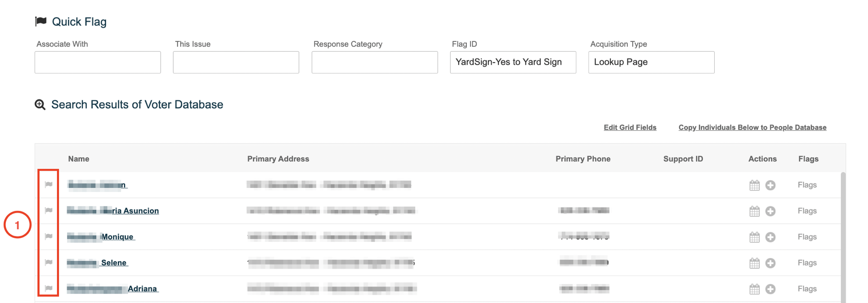
Task: Open calendar action for Monique row
Action: click(x=755, y=237)
